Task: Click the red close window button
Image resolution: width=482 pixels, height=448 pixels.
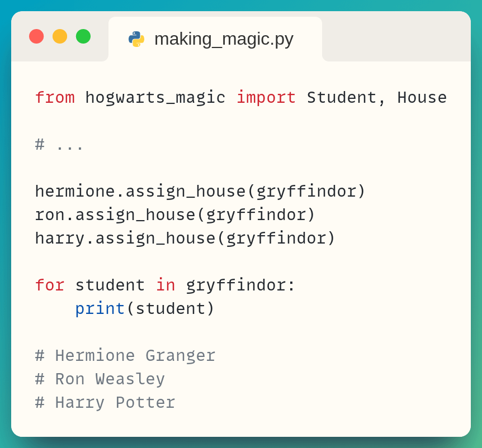Action: click(x=36, y=36)
